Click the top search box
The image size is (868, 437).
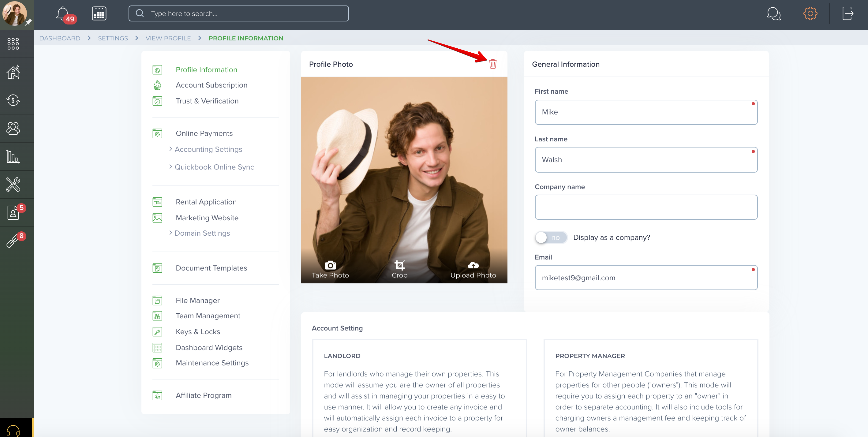(x=238, y=13)
